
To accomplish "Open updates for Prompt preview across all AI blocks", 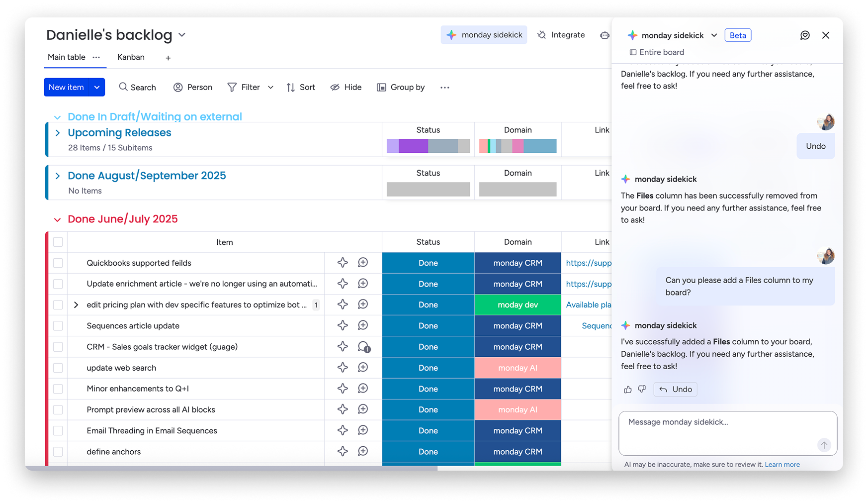I will tap(363, 409).
